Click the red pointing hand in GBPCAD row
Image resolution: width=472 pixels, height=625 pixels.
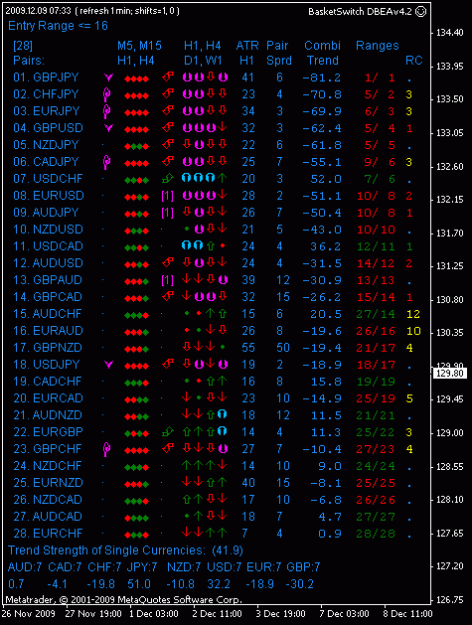coord(168,297)
